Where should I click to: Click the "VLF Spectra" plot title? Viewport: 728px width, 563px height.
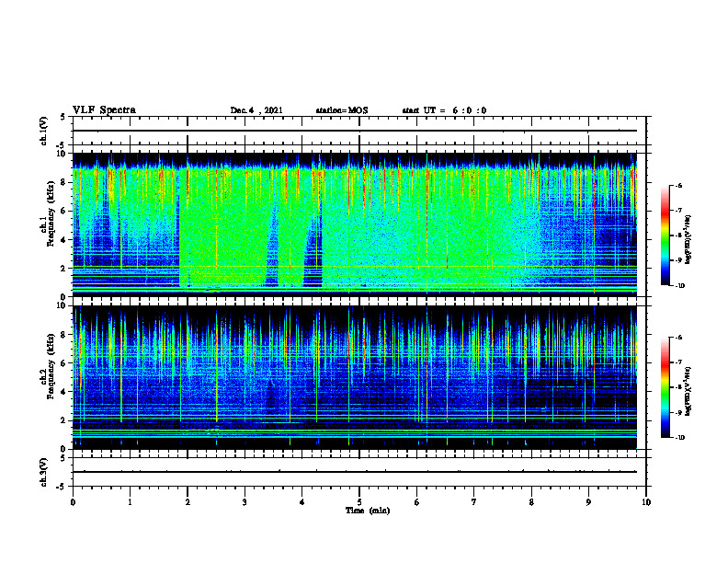coord(104,110)
